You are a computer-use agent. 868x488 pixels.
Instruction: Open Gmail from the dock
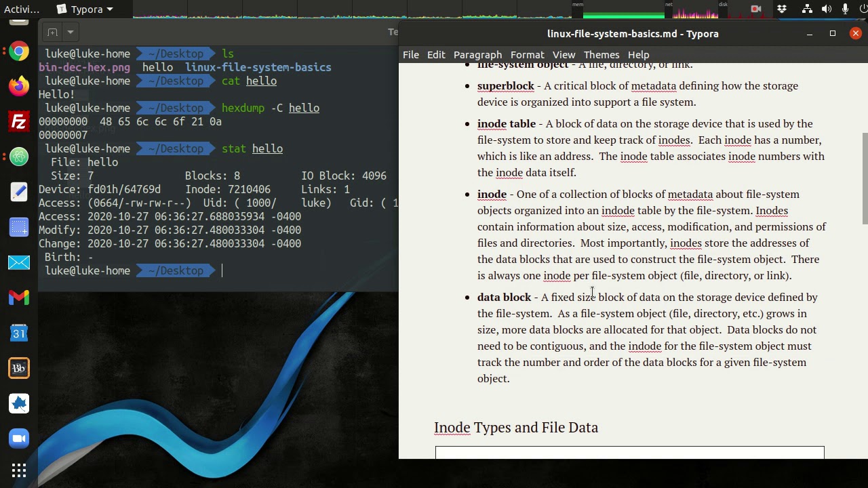coord(19,298)
